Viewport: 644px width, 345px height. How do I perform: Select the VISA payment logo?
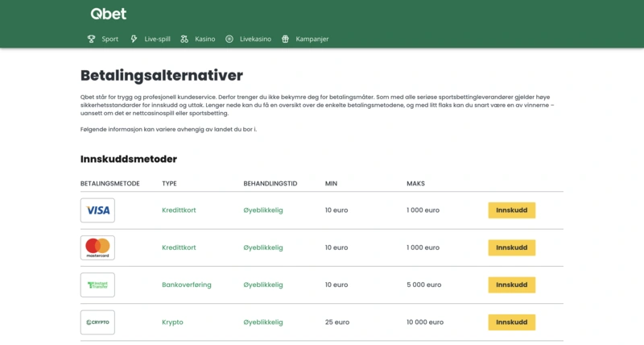pos(97,210)
